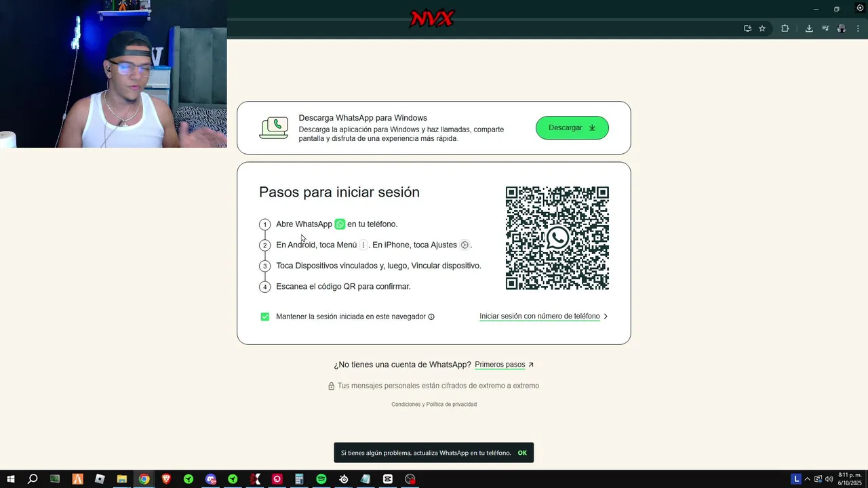The width and height of the screenshot is (868, 488).
Task: Click the webcam overlay video
Action: tap(113, 74)
